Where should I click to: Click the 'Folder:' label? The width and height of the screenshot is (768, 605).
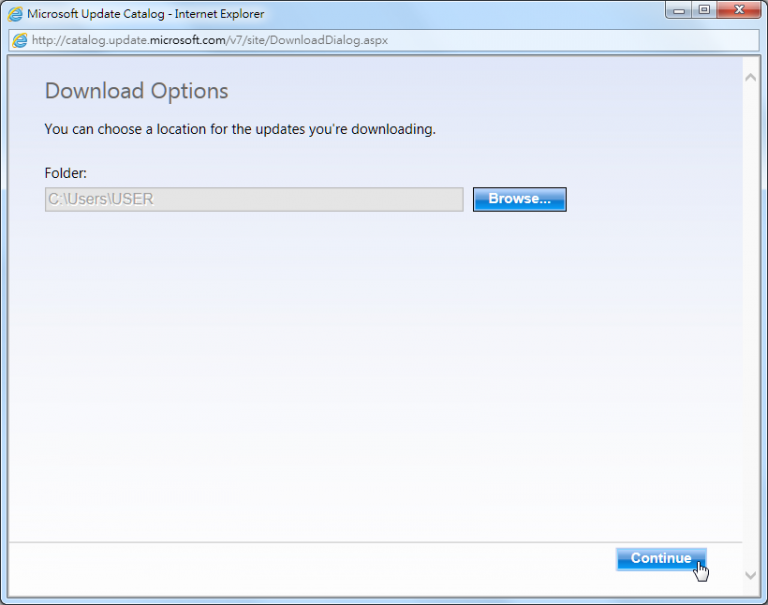[x=66, y=173]
